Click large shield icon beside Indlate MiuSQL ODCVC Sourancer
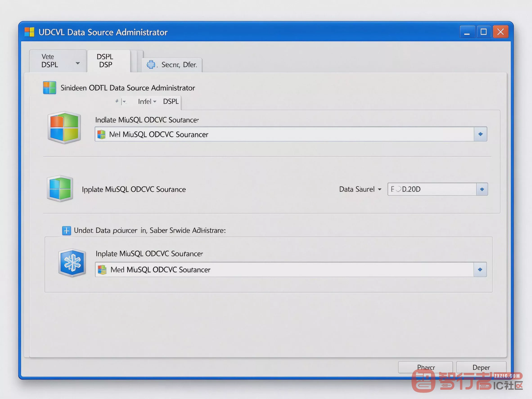This screenshot has width=532, height=399. (64, 127)
